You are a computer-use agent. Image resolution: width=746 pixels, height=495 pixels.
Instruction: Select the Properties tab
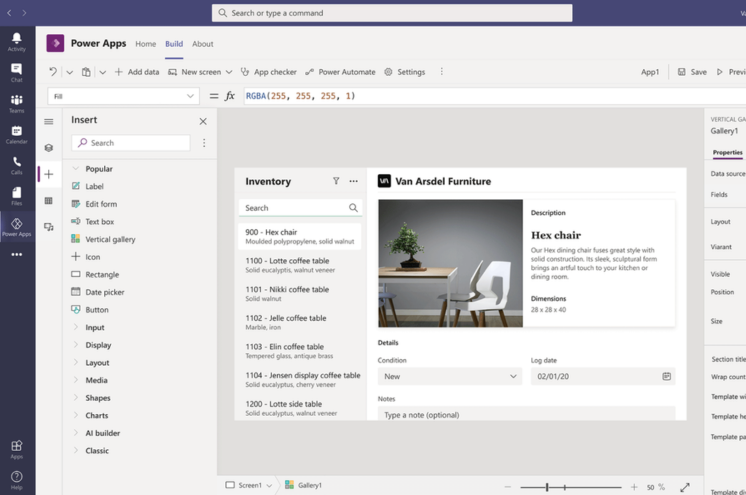coord(727,152)
